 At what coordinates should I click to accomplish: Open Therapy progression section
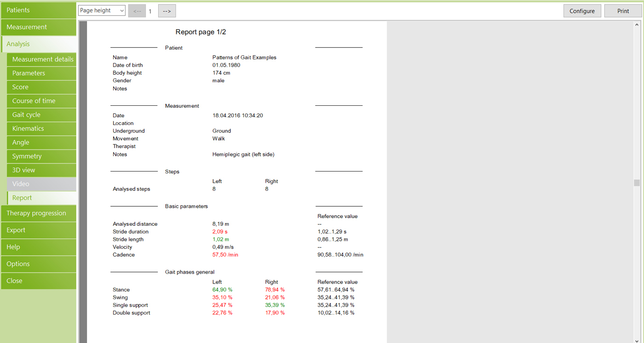[39, 213]
